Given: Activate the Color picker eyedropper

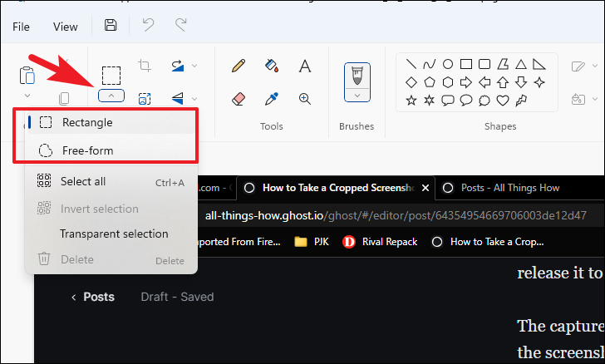Looking at the screenshot, I should (x=270, y=98).
